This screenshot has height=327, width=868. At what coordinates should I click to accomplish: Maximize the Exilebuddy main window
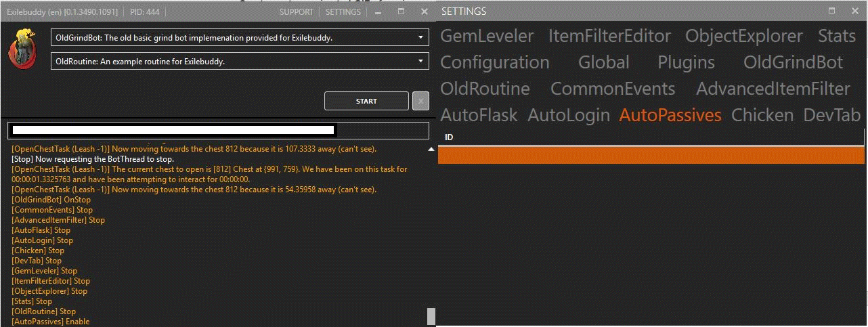(x=401, y=12)
